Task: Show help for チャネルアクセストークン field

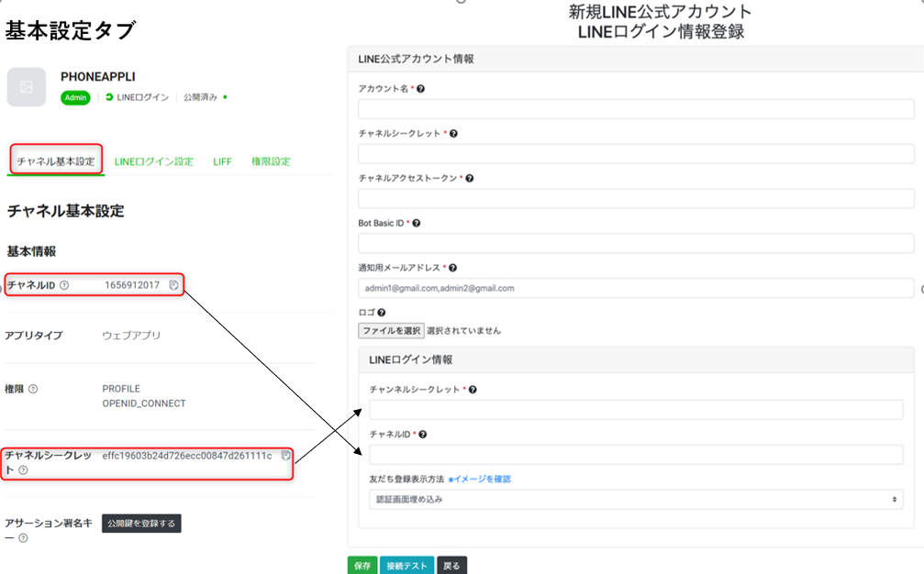Action: (470, 179)
